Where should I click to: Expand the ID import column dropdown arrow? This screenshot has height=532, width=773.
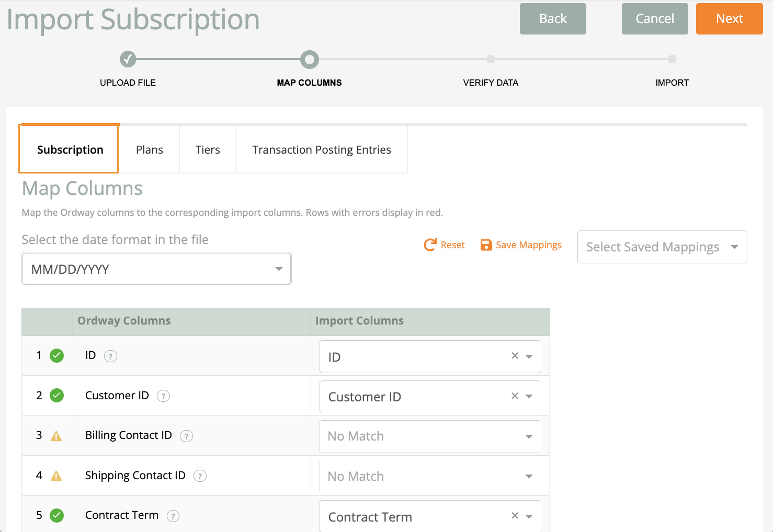coord(529,356)
